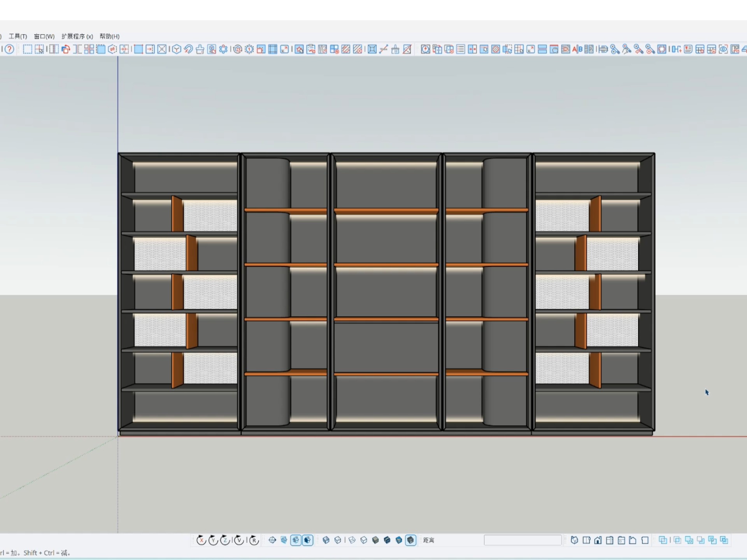Click the rotate Z axis icon

click(x=225, y=540)
